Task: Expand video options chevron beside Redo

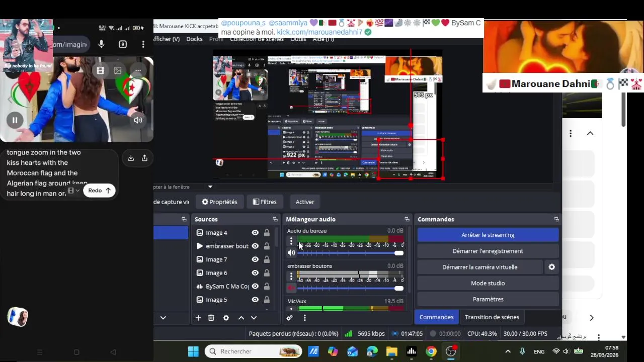Action: pos(77,191)
